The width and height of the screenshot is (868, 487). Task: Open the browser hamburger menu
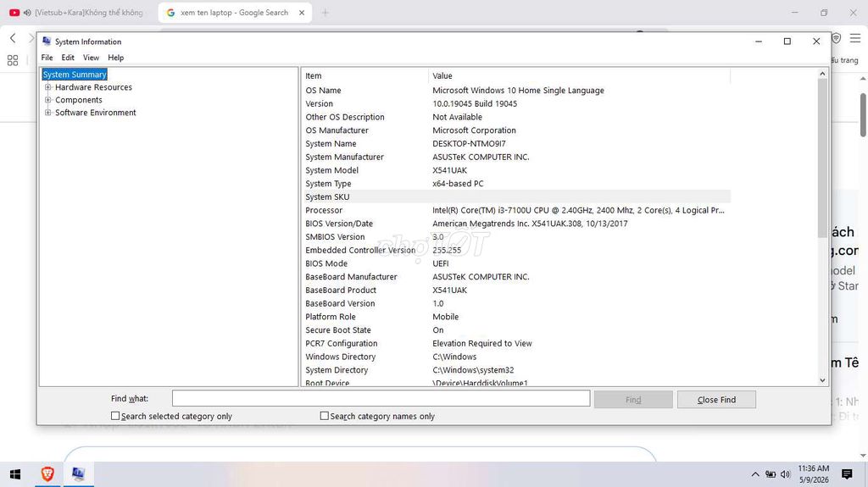(x=855, y=37)
